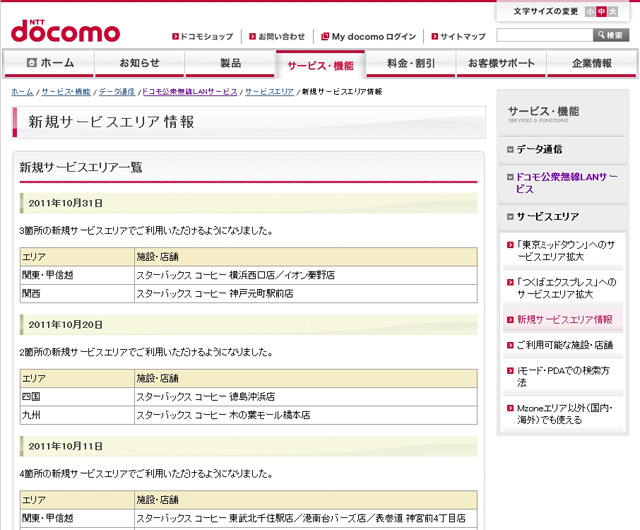Click arrow icon beside サイトマップ
This screenshot has height=530, width=640.
tap(435, 36)
